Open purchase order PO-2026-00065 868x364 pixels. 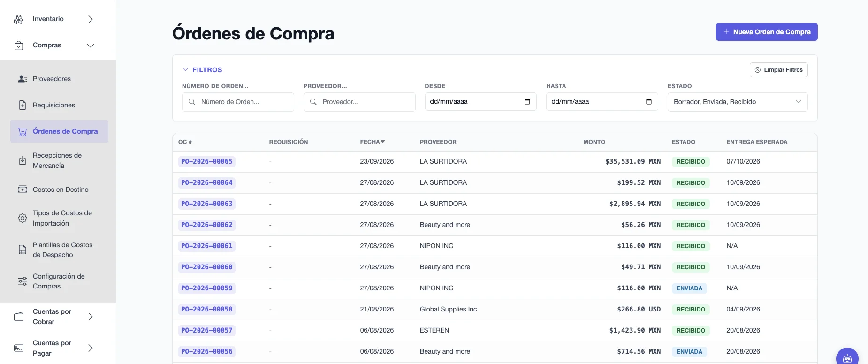click(x=207, y=161)
